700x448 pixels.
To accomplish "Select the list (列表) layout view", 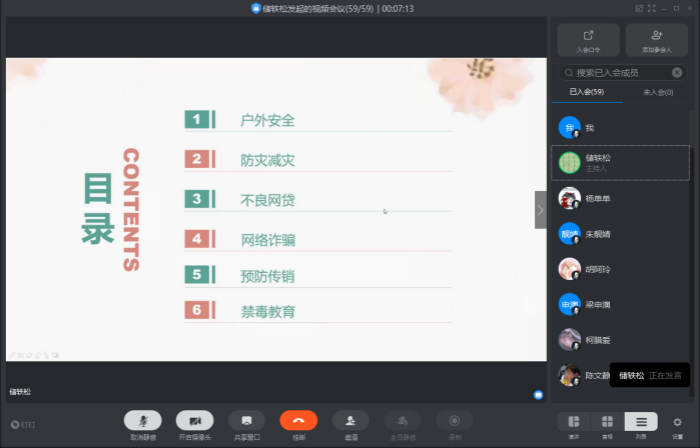I will 641,423.
